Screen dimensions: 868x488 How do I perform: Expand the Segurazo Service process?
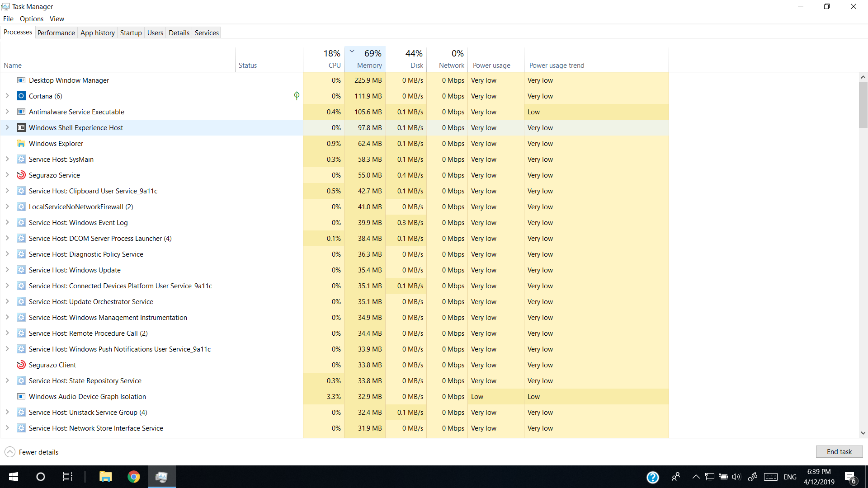pos(7,175)
